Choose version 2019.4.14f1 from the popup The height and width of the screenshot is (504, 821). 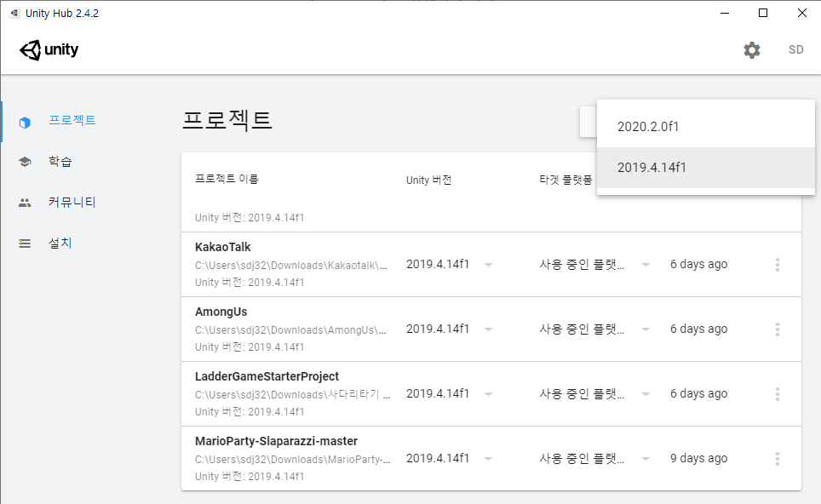[x=706, y=168]
